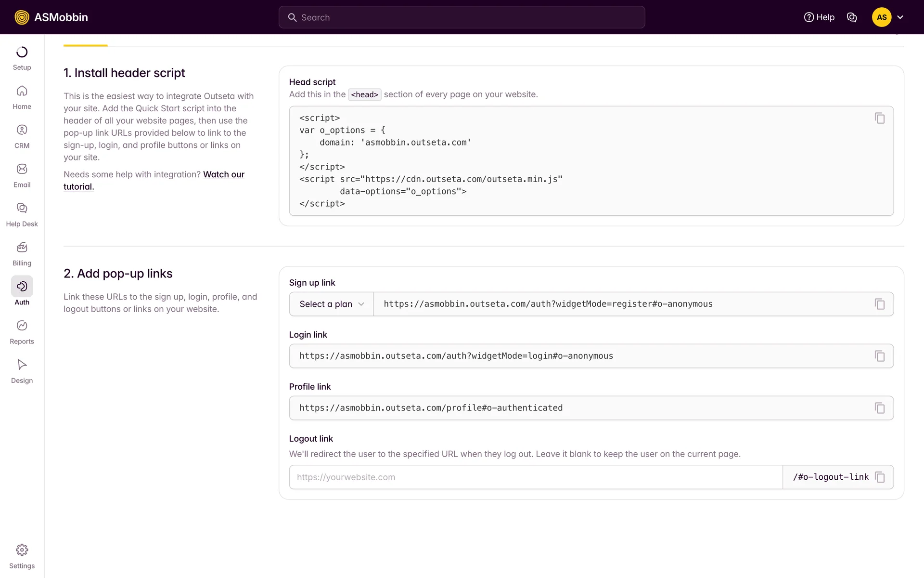Open the Design section
The height and width of the screenshot is (578, 924).
pyautogui.click(x=22, y=371)
